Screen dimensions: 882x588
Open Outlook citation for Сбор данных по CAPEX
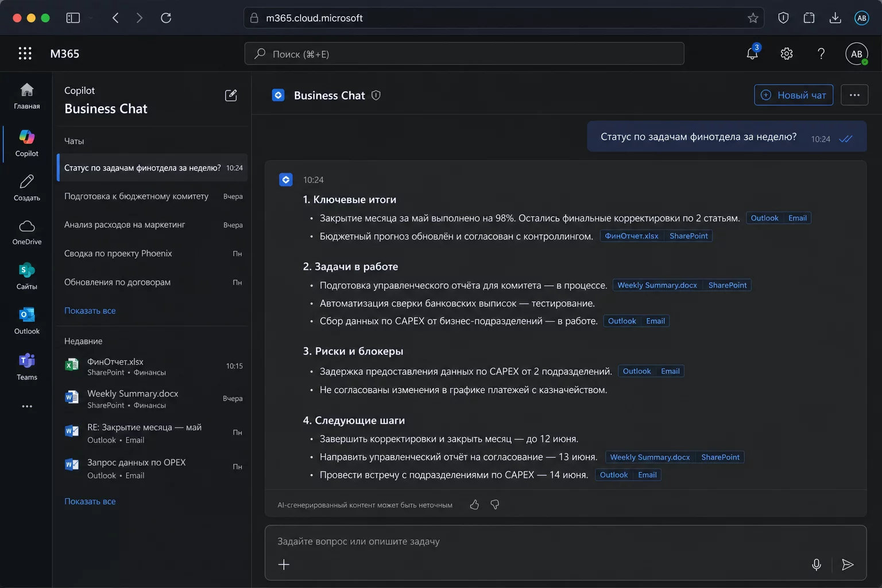coord(622,321)
